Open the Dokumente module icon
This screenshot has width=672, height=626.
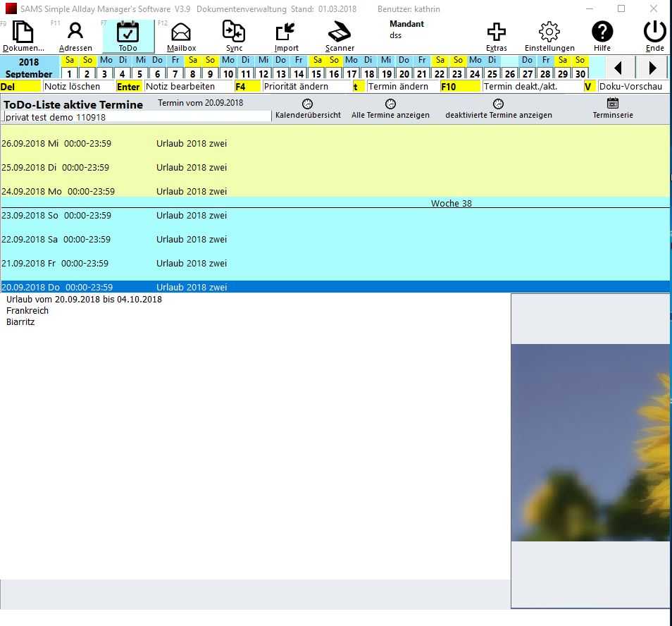click(x=23, y=34)
